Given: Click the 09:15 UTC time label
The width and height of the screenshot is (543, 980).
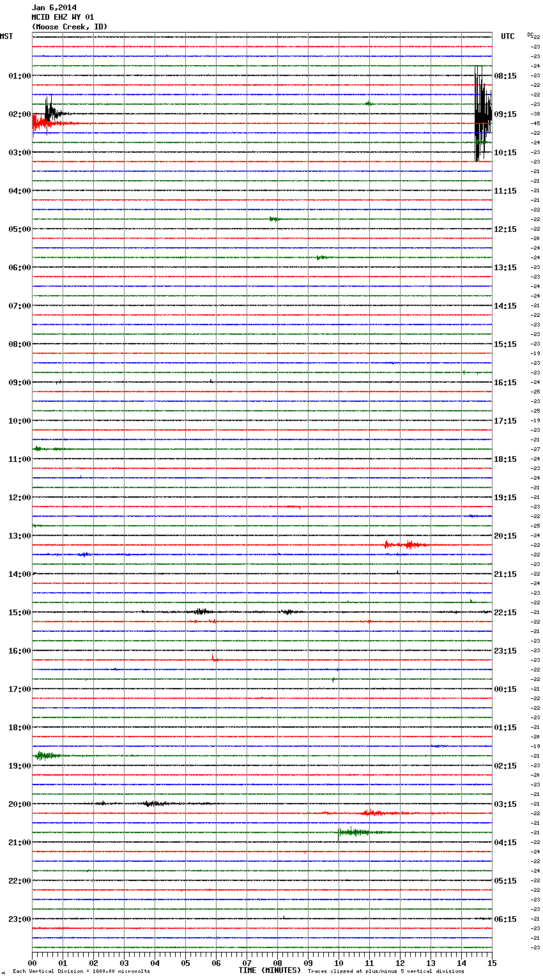Looking at the screenshot, I should click(x=505, y=114).
